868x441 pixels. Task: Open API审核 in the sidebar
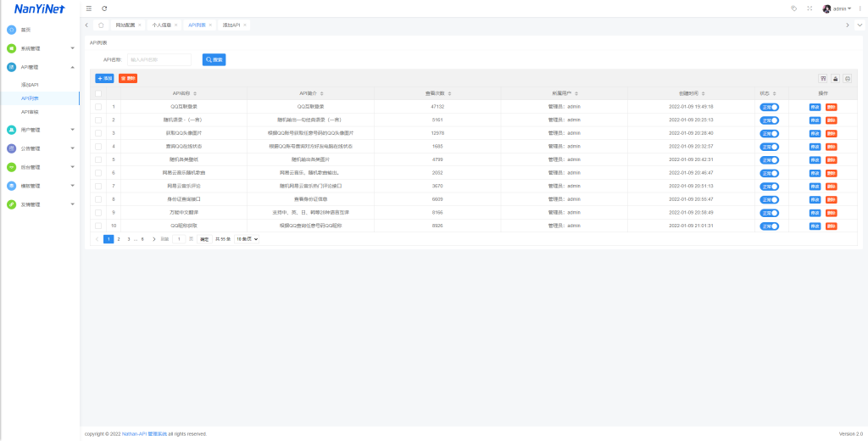click(30, 112)
